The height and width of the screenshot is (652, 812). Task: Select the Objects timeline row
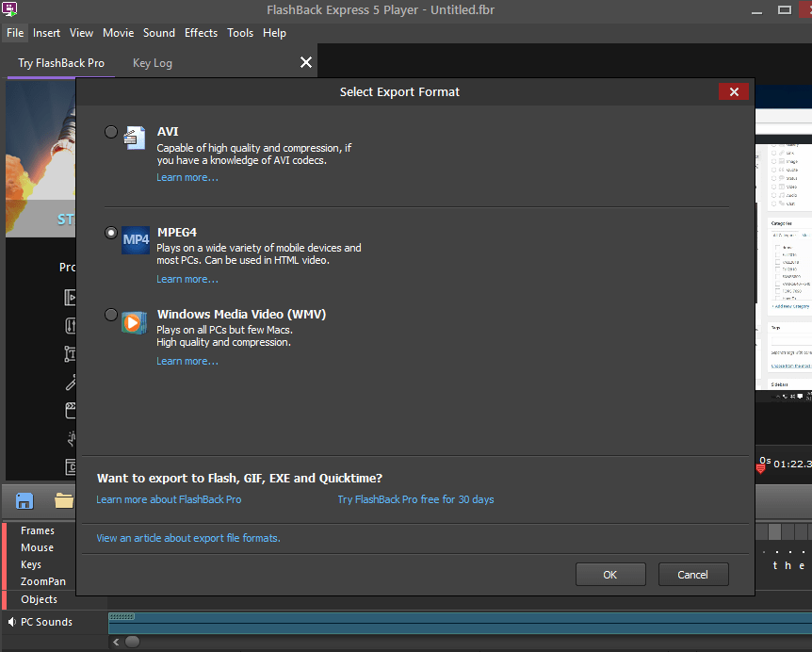tap(40, 599)
